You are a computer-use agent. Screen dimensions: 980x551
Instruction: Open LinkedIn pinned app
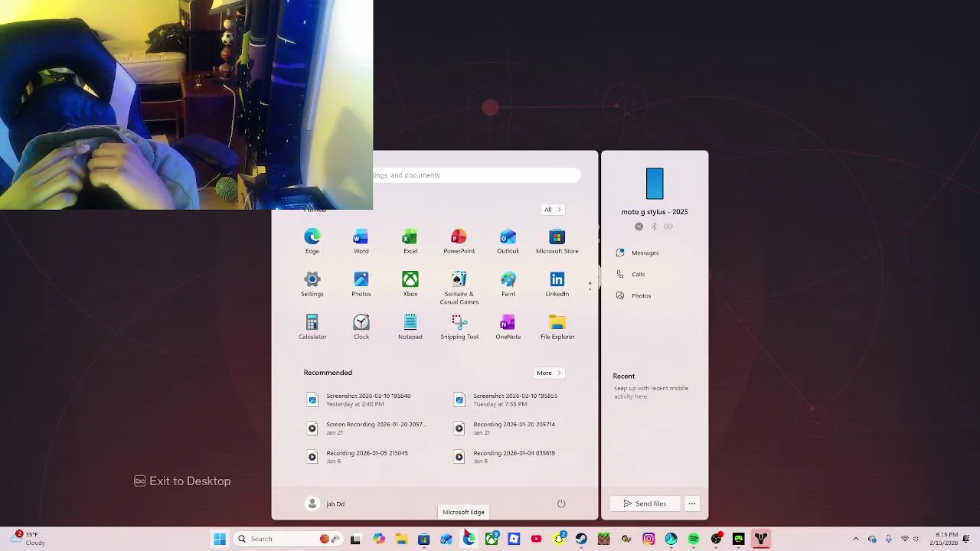pyautogui.click(x=557, y=285)
